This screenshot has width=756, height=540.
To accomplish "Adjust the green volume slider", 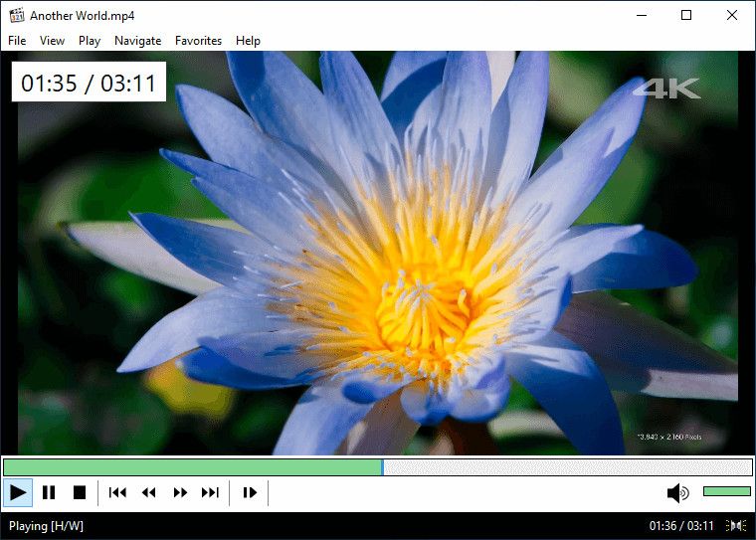I will tap(726, 491).
